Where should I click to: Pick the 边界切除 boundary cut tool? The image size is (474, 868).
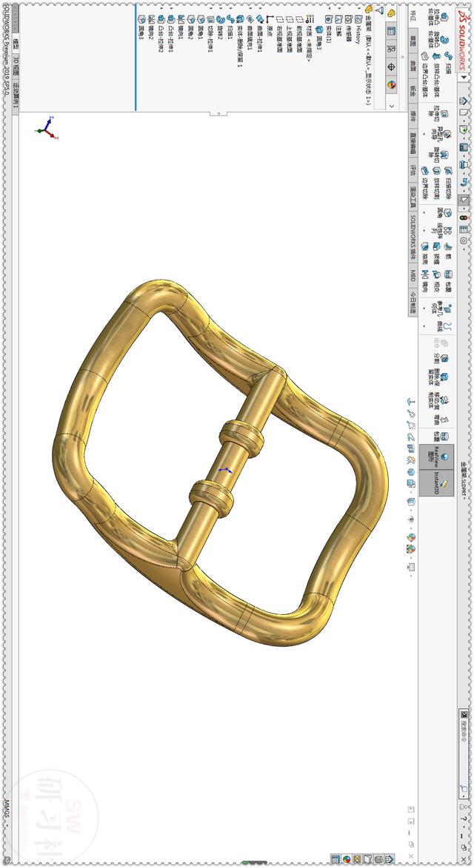pyautogui.click(x=424, y=181)
